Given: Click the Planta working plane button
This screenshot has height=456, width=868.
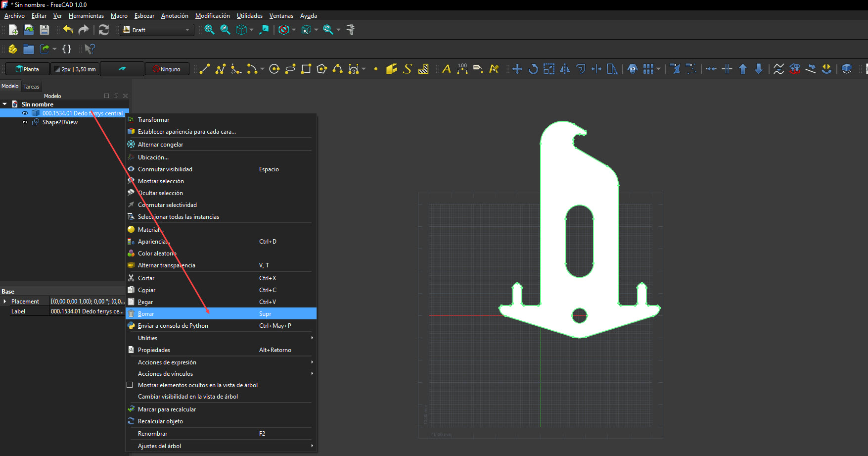Looking at the screenshot, I should coord(27,69).
